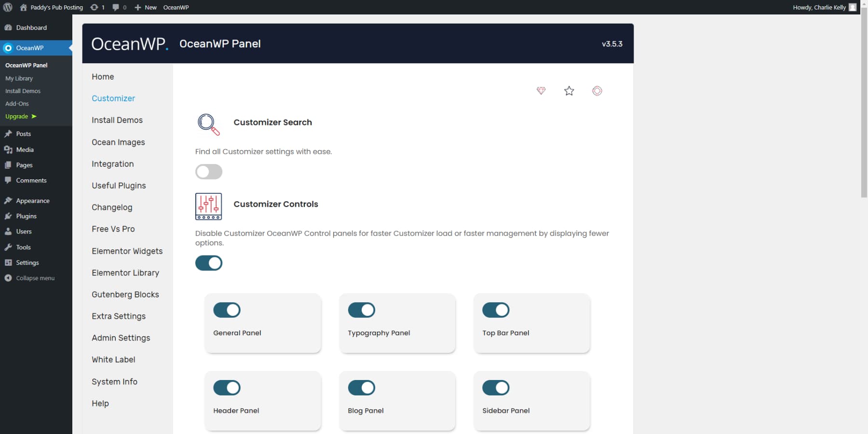Open support via the lifebuoy icon
The image size is (868, 434).
point(597,91)
